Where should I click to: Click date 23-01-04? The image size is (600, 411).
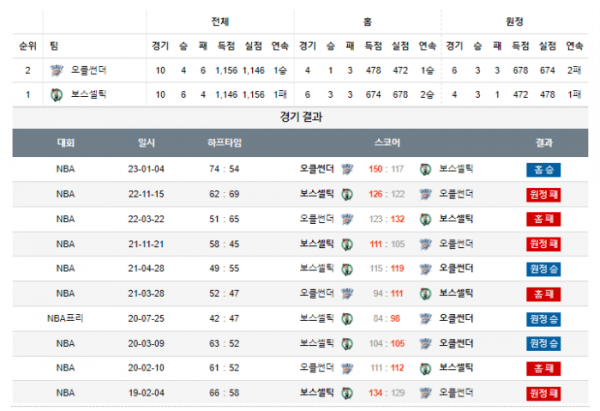click(x=146, y=169)
